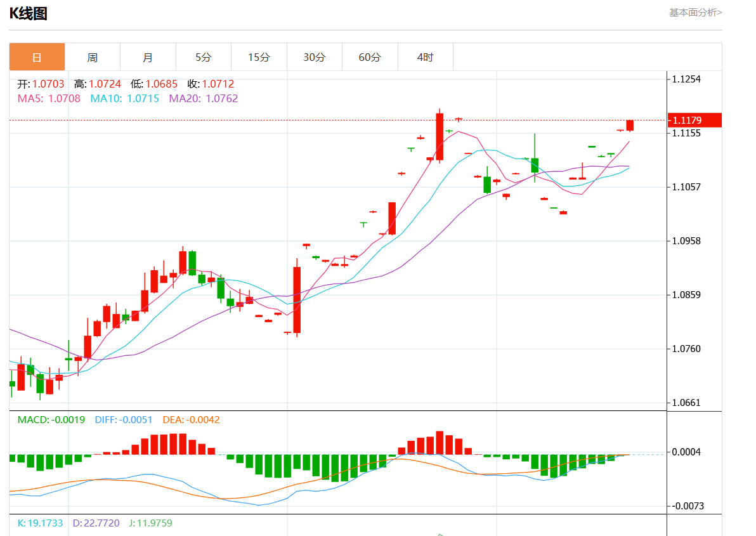Open the 60分 interval tab
This screenshot has height=536, width=756.
(370, 57)
